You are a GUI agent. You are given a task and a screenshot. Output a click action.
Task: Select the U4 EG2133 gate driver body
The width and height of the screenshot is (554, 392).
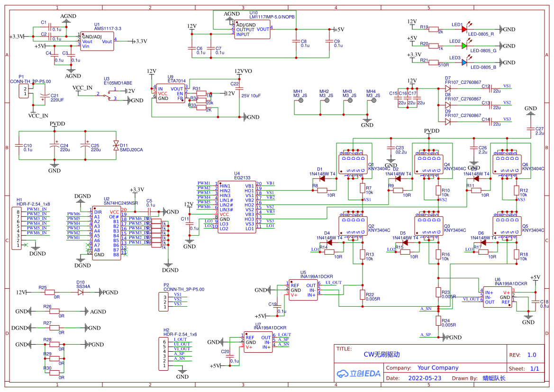pos(237,207)
